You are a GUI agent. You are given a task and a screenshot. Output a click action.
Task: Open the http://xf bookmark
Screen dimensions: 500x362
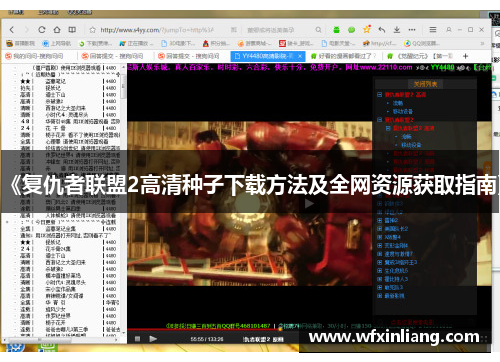click(380, 43)
